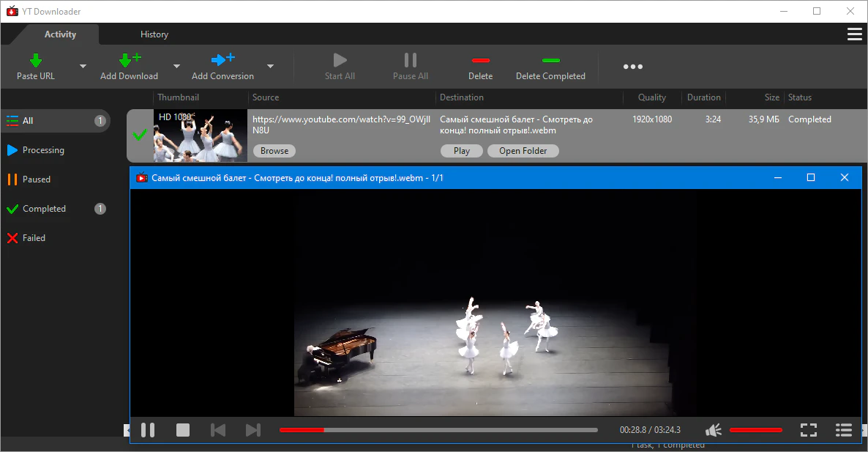Click the Open Folder button
Image resolution: width=868 pixels, height=452 pixels.
[x=523, y=151]
